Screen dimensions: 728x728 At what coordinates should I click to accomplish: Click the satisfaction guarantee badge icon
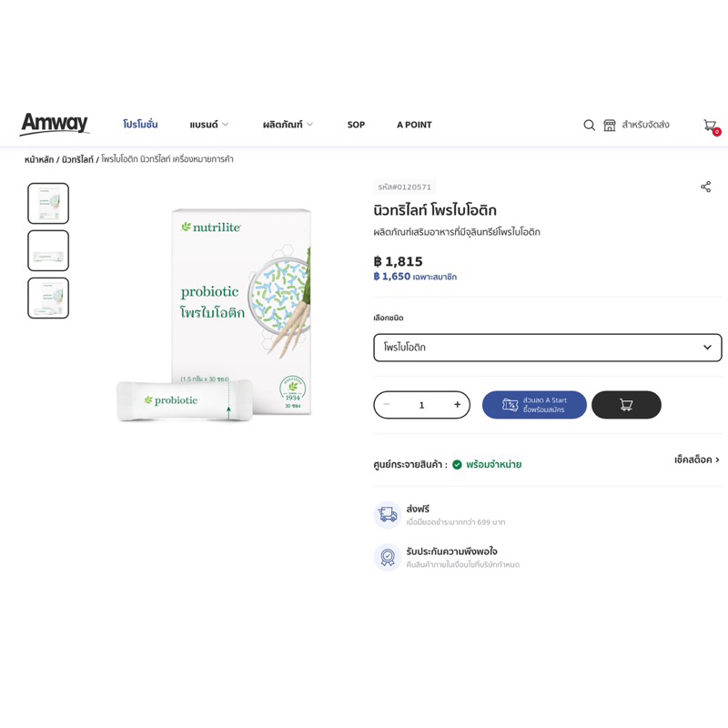point(388,557)
